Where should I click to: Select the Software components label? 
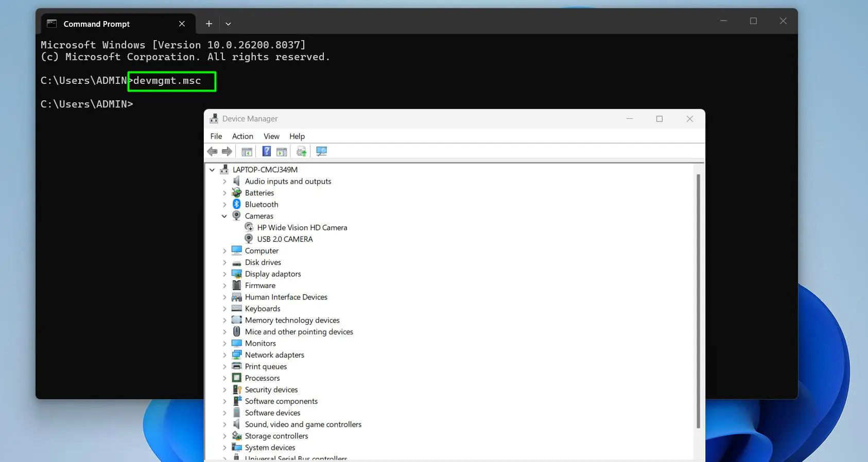tap(281, 401)
